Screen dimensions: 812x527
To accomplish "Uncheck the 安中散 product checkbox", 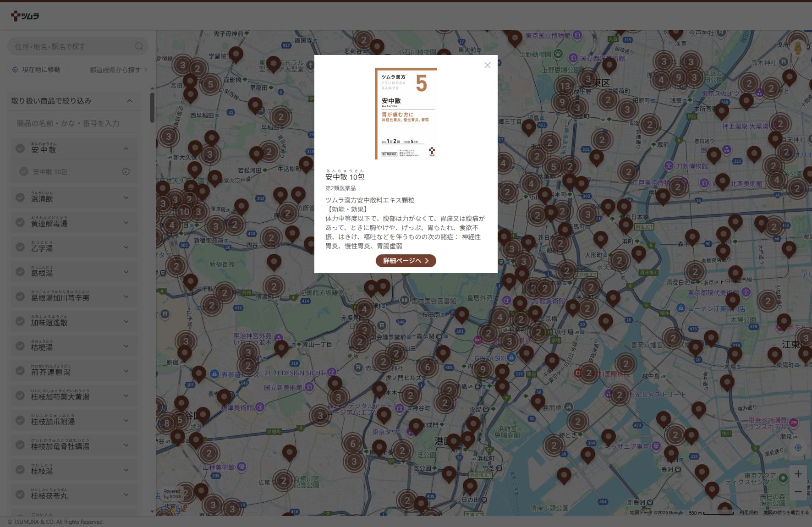I will tap(20, 148).
